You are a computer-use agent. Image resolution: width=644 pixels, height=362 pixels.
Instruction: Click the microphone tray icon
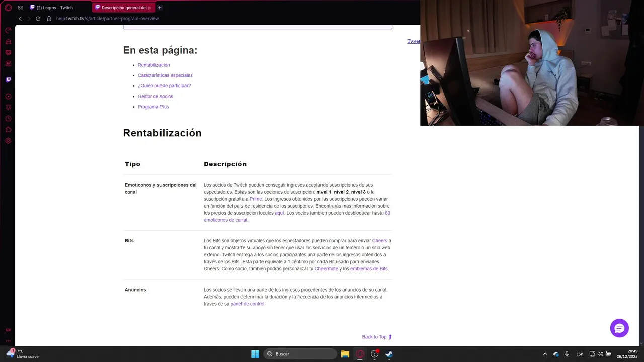(x=567, y=354)
